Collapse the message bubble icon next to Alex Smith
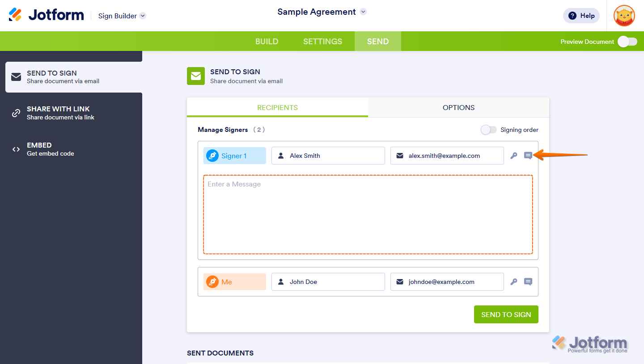644x364 pixels. [528, 156]
